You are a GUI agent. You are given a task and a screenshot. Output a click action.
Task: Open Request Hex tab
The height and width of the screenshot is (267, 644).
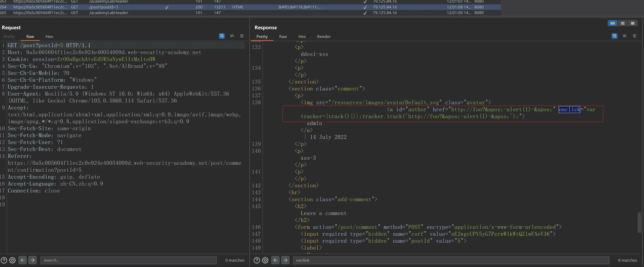[x=49, y=37]
